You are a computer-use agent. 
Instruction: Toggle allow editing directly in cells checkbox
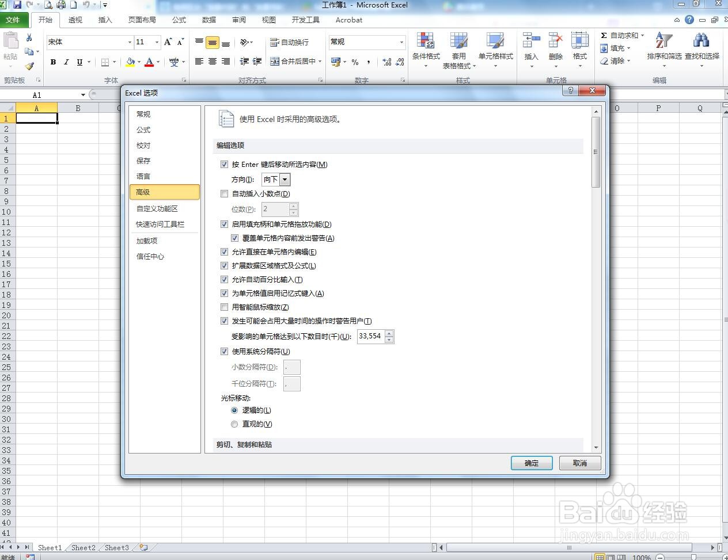pyautogui.click(x=225, y=252)
